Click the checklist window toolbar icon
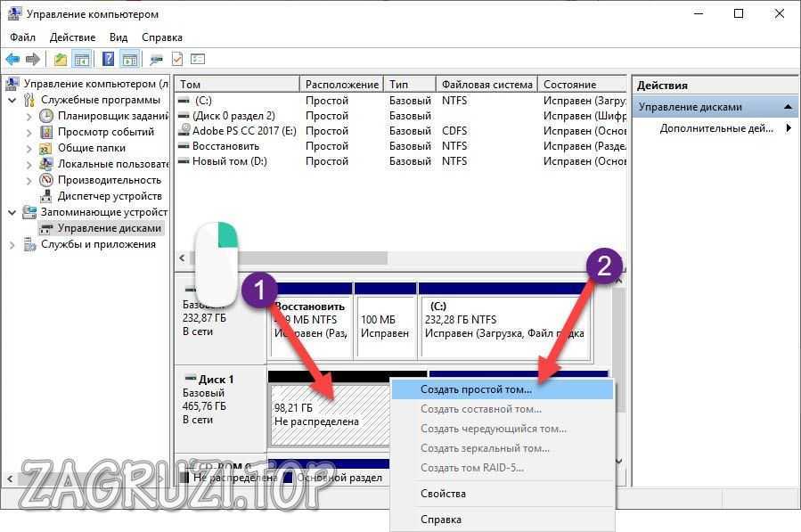The width and height of the screenshot is (801, 532). point(198,60)
